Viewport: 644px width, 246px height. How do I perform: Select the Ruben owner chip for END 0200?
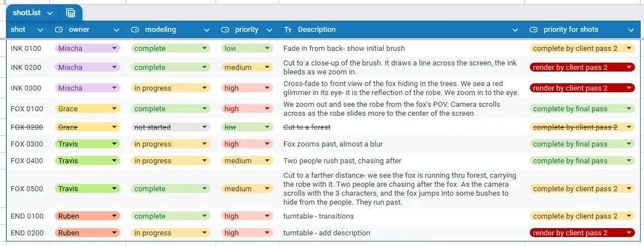(x=87, y=233)
